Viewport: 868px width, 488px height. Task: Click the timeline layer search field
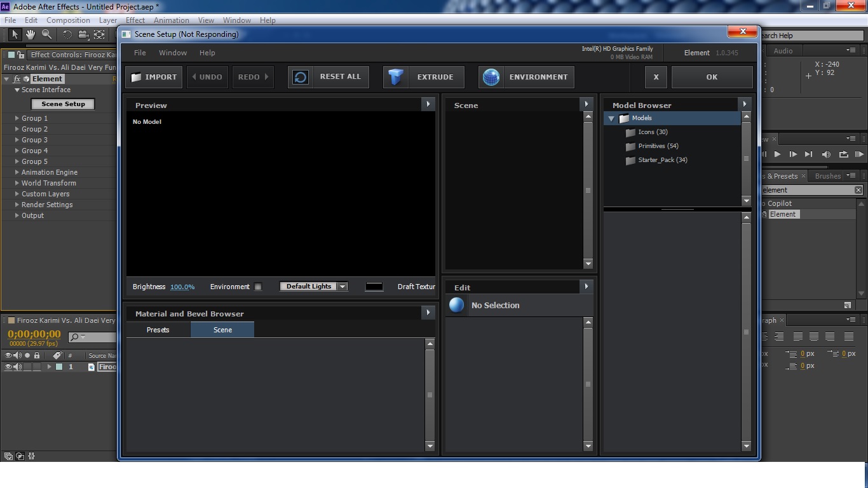click(x=92, y=337)
